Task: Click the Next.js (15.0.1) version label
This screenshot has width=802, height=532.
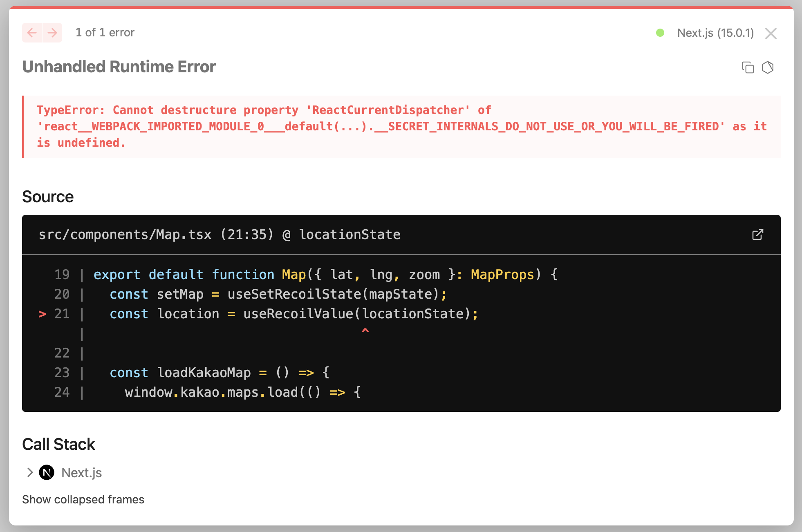Action: pyautogui.click(x=715, y=33)
